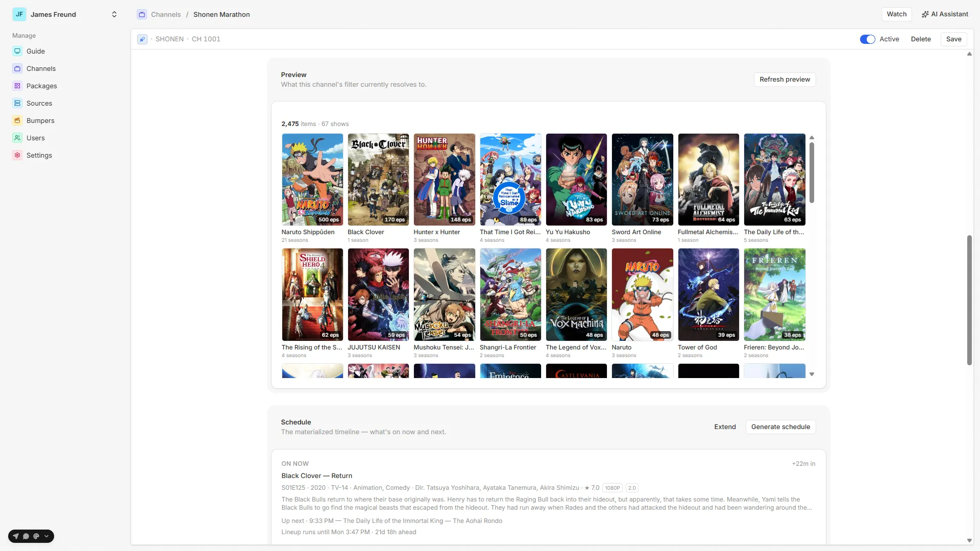
Task: Select the Hunter x Hunter poster
Action: pos(444,180)
